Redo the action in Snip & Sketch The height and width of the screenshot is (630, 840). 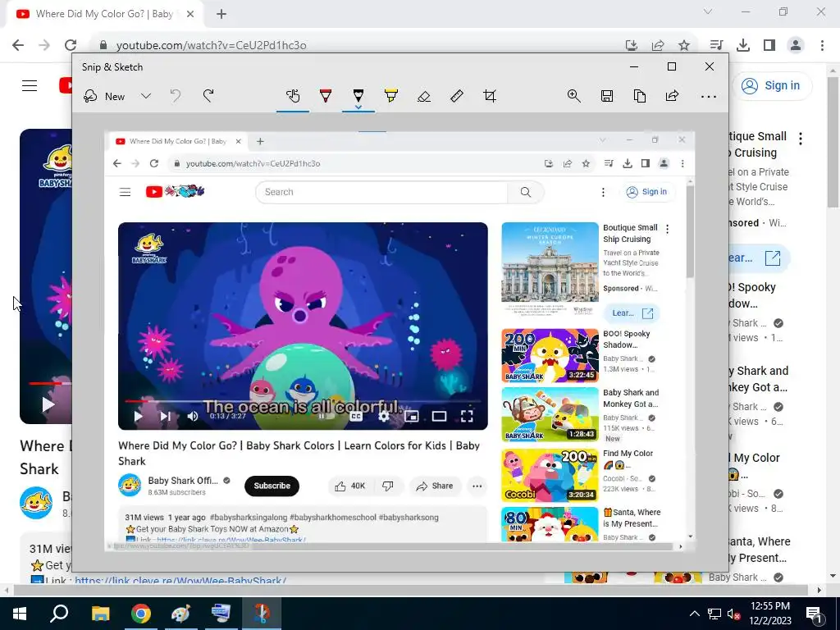click(x=208, y=97)
